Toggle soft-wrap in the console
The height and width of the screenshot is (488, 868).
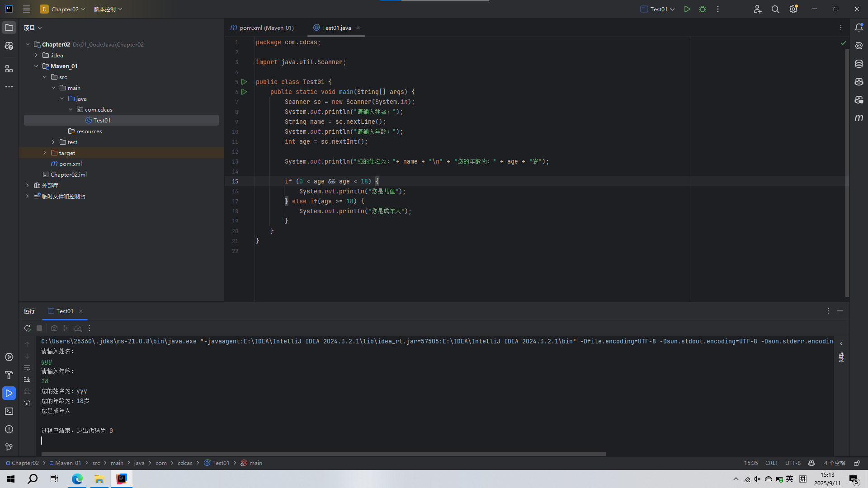[27, 368]
